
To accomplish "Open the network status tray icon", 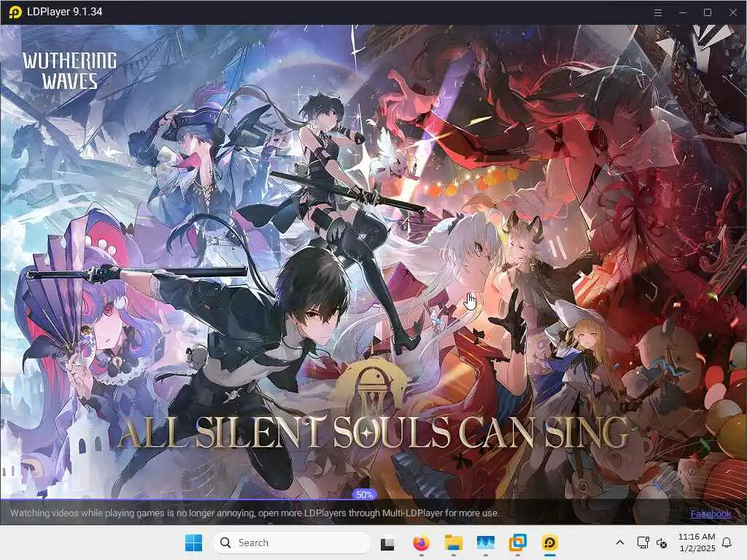I will coord(643,542).
